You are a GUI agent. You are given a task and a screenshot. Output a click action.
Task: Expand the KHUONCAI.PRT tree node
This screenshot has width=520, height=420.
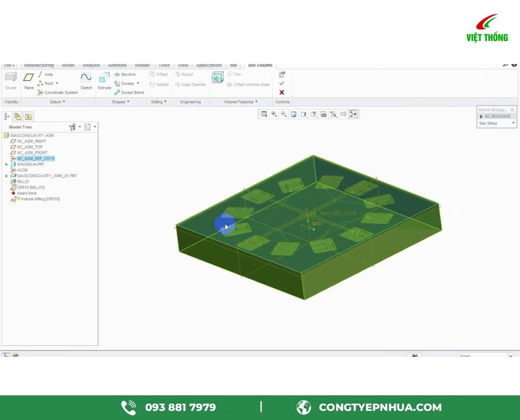click(x=6, y=164)
